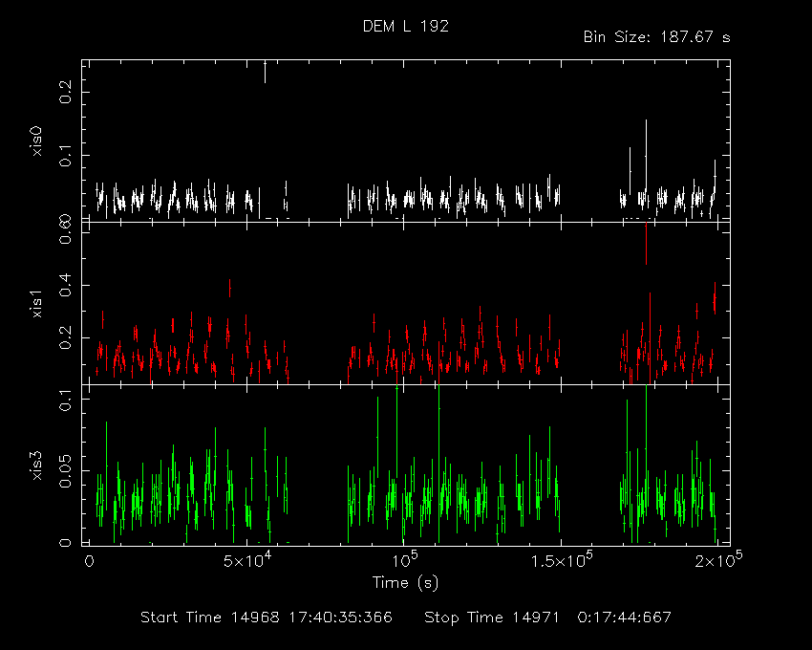Click the "5×10⁴" x-axis tick label
This screenshot has width=812, height=650.
(x=247, y=560)
